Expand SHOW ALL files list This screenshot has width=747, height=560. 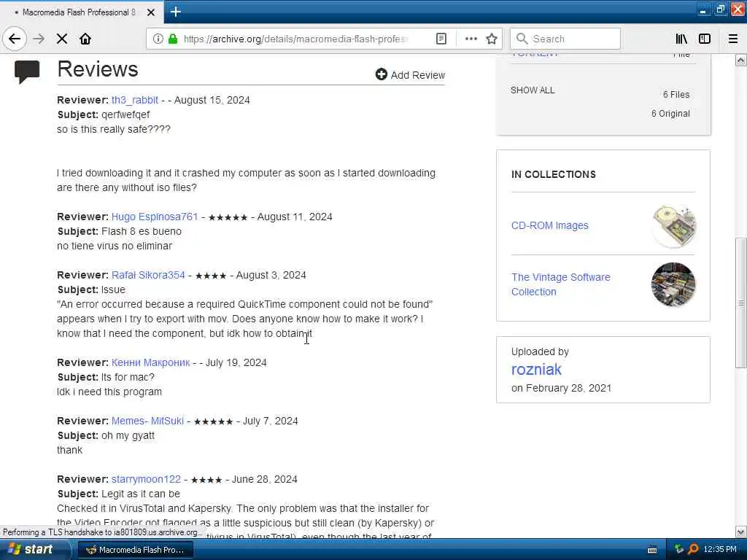(533, 90)
